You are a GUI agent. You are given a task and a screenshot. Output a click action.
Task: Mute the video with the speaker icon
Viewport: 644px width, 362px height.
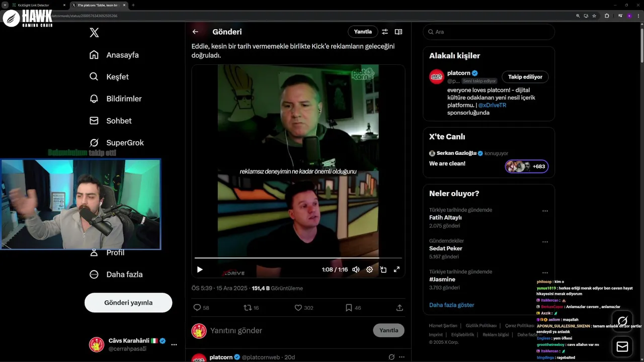[356, 269]
